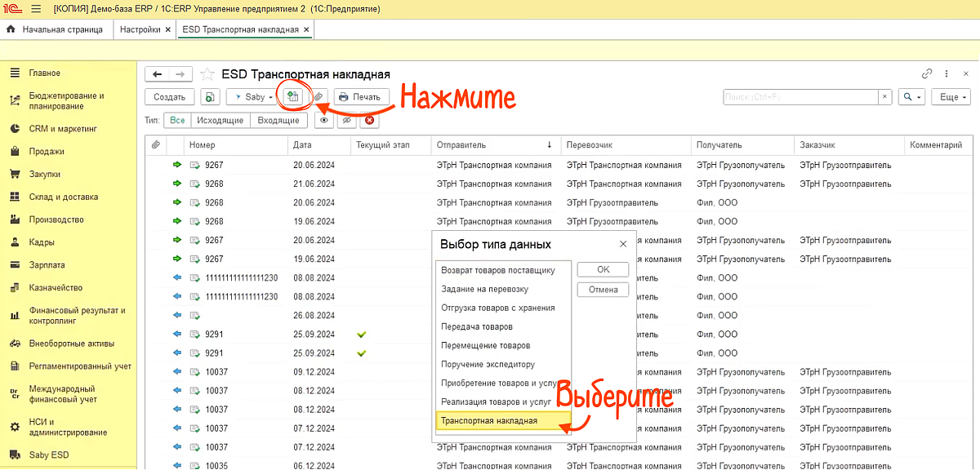Toggle the crossed-out eye hidden filter

347,121
